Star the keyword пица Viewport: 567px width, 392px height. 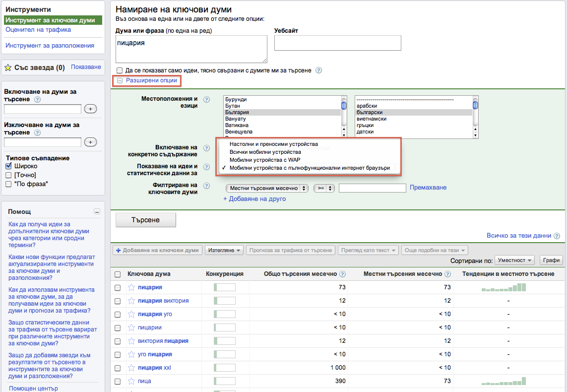(131, 381)
